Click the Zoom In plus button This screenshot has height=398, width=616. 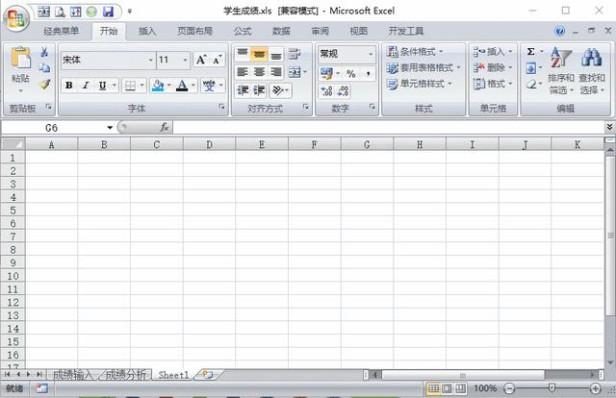pyautogui.click(x=595, y=389)
